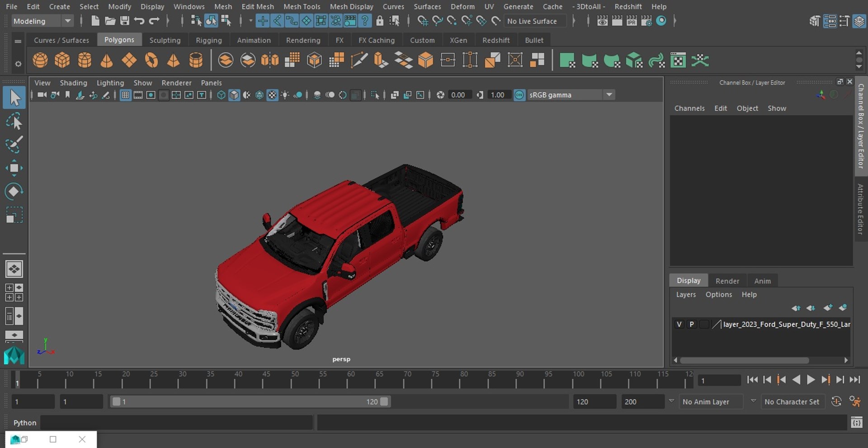Click the Undo arrow icon
Image resolution: width=868 pixels, height=448 pixels.
[x=139, y=21]
